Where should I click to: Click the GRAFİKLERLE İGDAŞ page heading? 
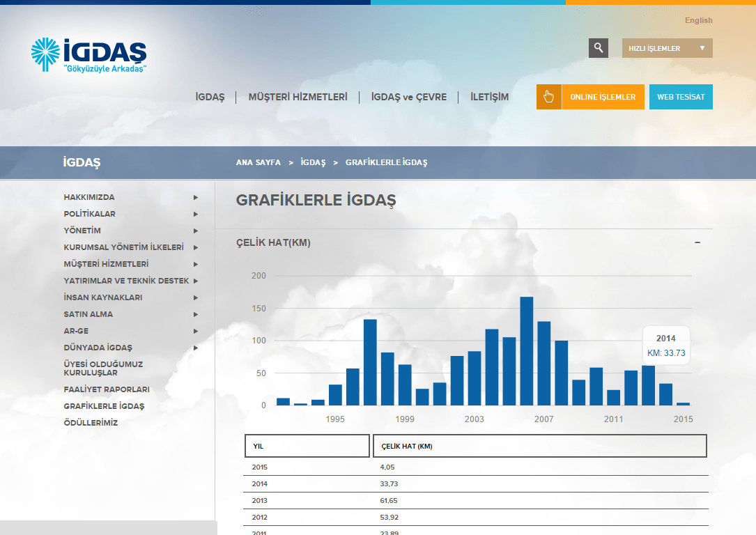click(316, 200)
